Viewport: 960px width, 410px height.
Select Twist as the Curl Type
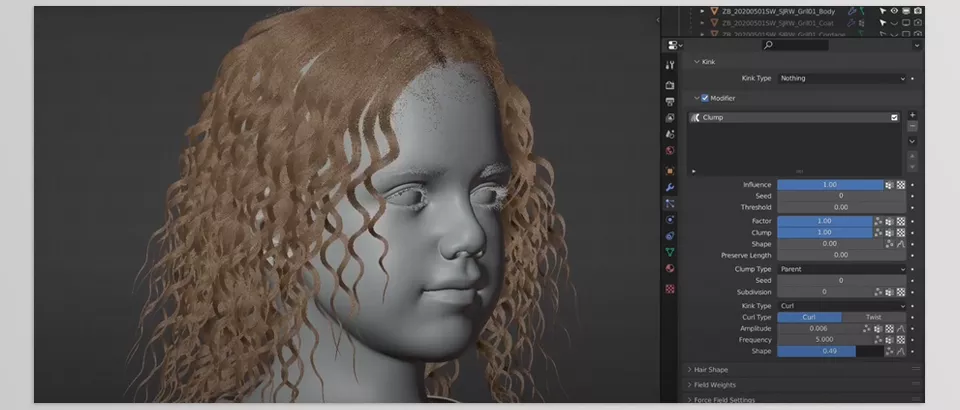tap(874, 317)
